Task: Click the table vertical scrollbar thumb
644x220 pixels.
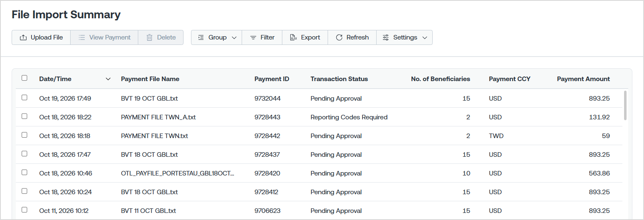Action: [x=625, y=105]
